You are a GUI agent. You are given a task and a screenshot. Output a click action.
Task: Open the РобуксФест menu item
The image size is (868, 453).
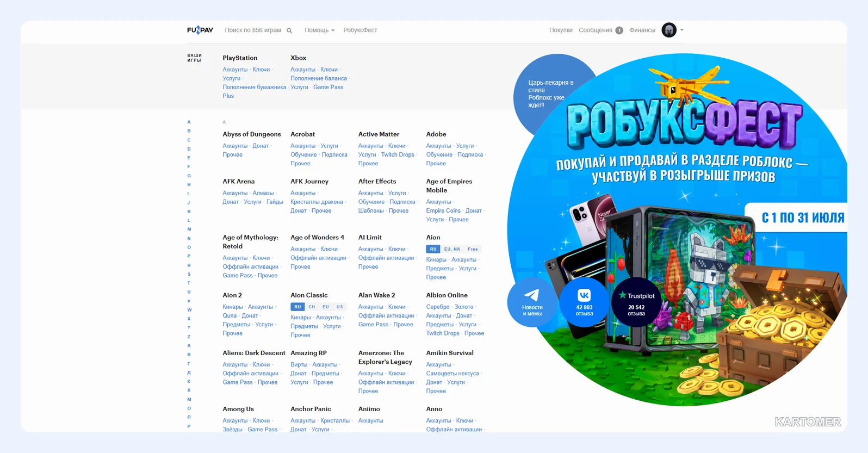click(360, 30)
